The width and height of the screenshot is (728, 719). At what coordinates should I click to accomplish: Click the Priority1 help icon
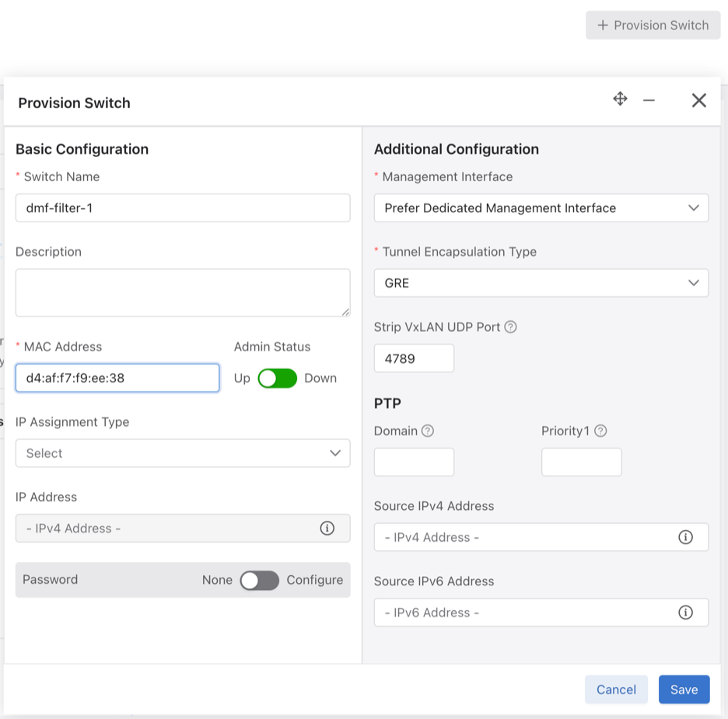[602, 431]
